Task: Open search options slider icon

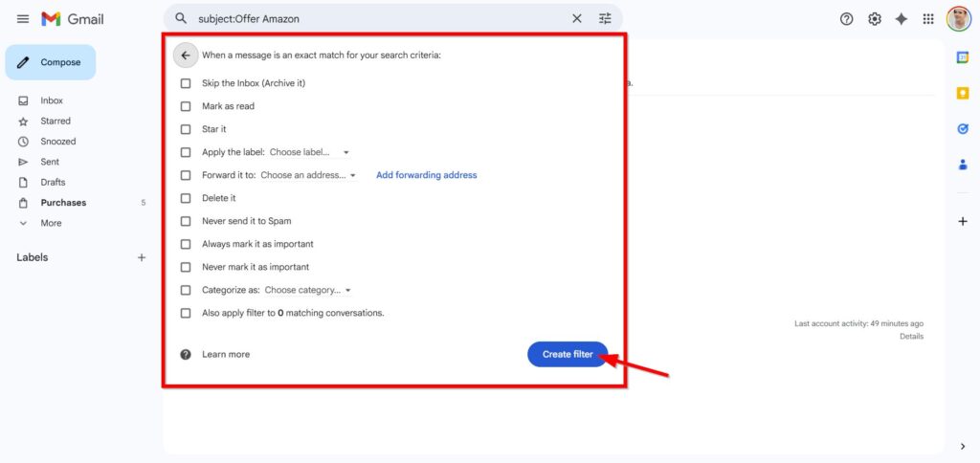Action: [605, 19]
